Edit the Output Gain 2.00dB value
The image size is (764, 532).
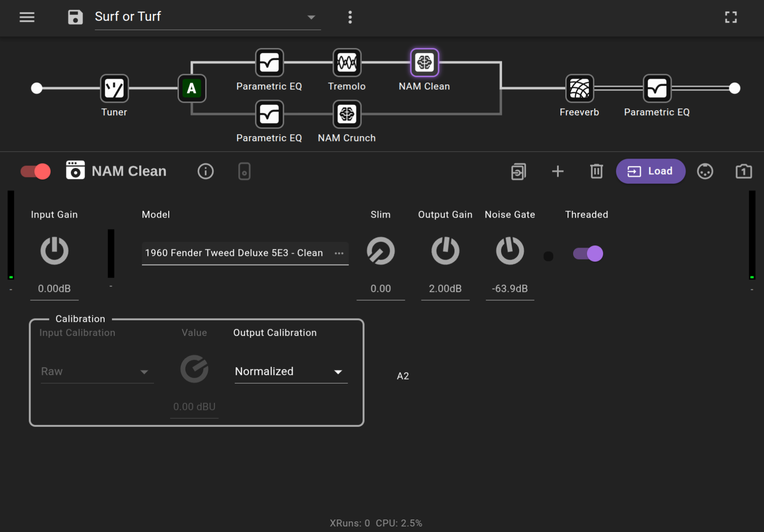(x=445, y=289)
